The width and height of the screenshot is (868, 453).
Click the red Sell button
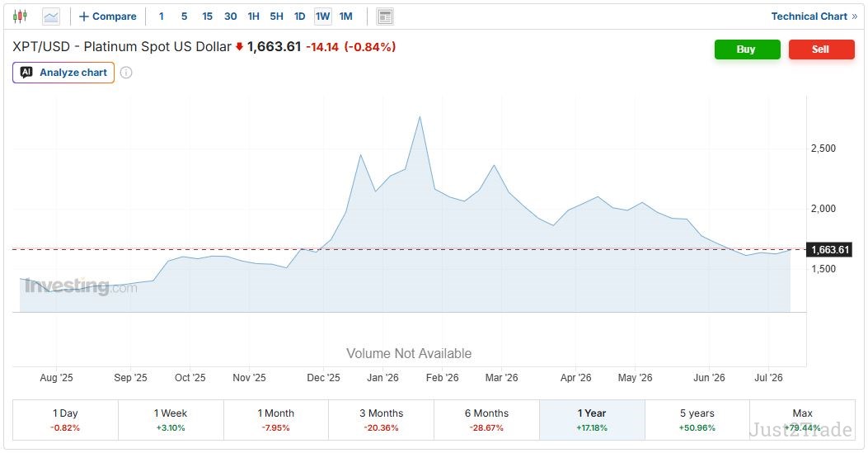point(822,50)
